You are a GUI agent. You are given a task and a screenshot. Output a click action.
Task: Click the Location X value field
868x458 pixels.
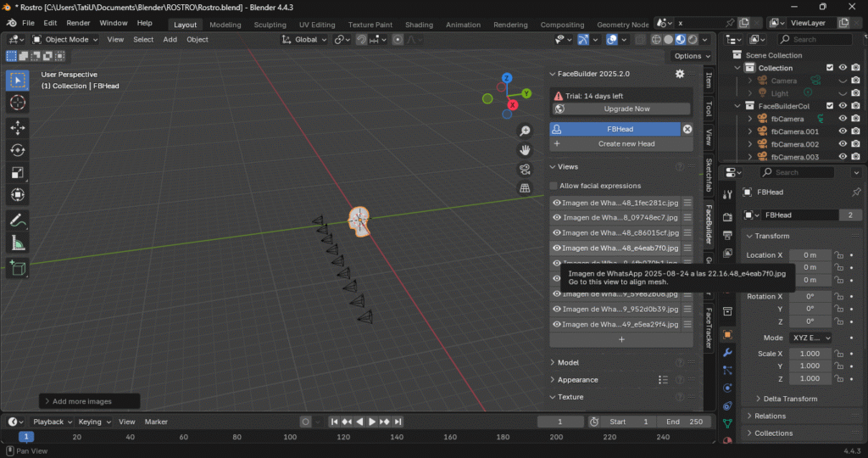click(x=810, y=255)
